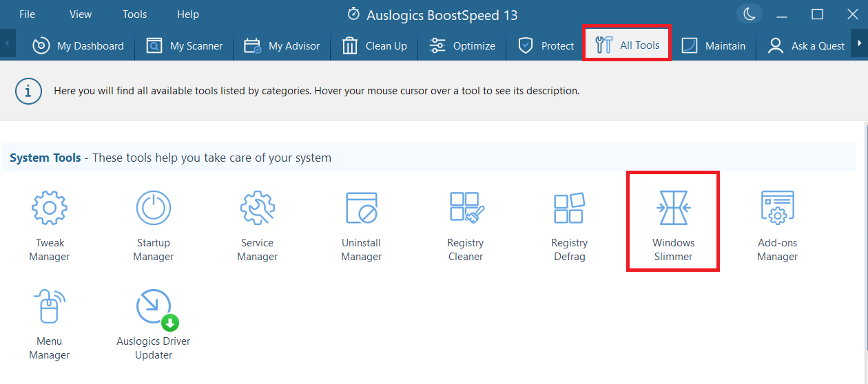Open the Tools menu
The height and width of the screenshot is (384, 868).
coord(135,14)
